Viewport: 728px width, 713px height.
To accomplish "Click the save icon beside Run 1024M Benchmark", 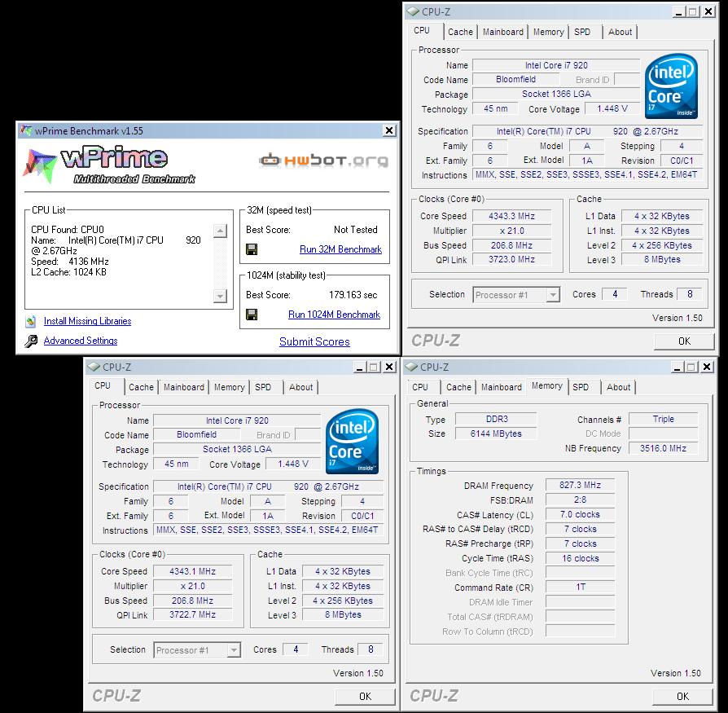I will [251, 315].
